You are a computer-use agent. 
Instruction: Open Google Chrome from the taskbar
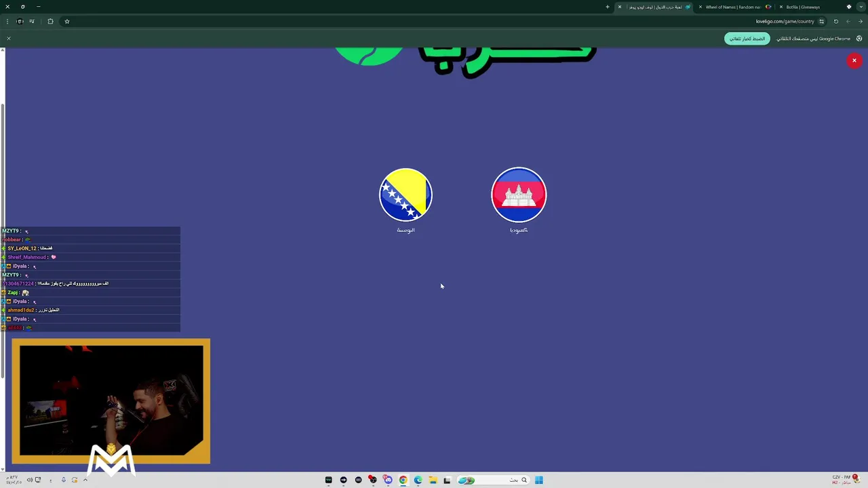click(x=403, y=480)
